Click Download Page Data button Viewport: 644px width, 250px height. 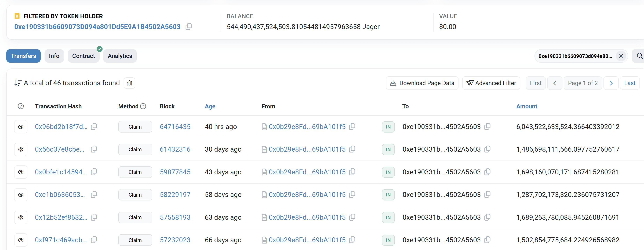coord(422,83)
